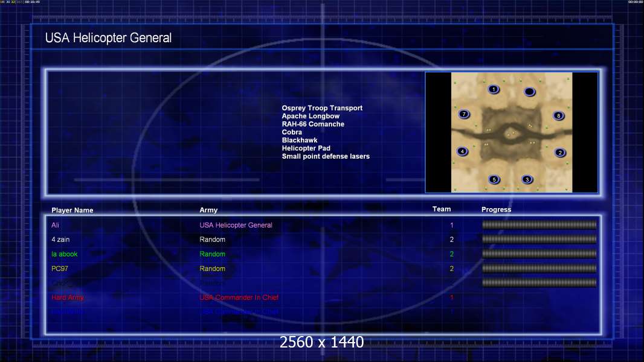Click the "Helicopter Pad" entry
This screenshot has width=644, height=362.
pyautogui.click(x=306, y=148)
